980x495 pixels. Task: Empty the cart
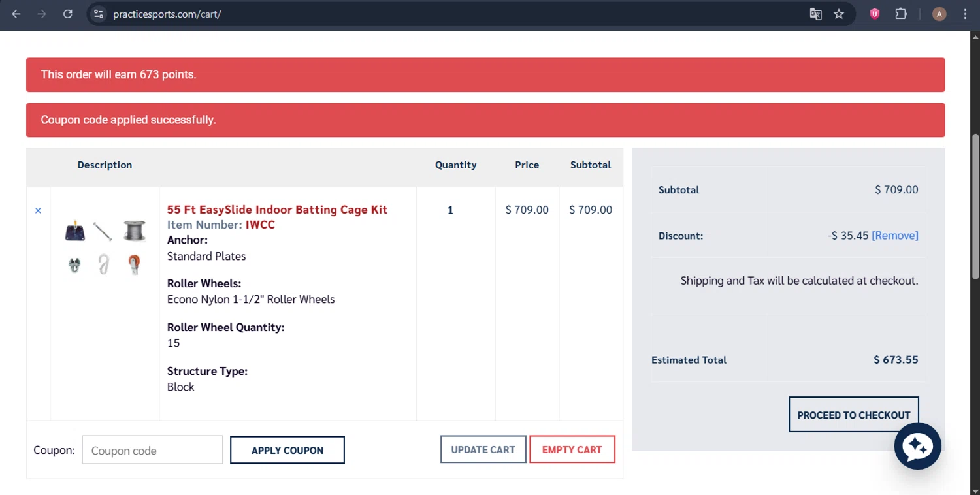pos(572,449)
